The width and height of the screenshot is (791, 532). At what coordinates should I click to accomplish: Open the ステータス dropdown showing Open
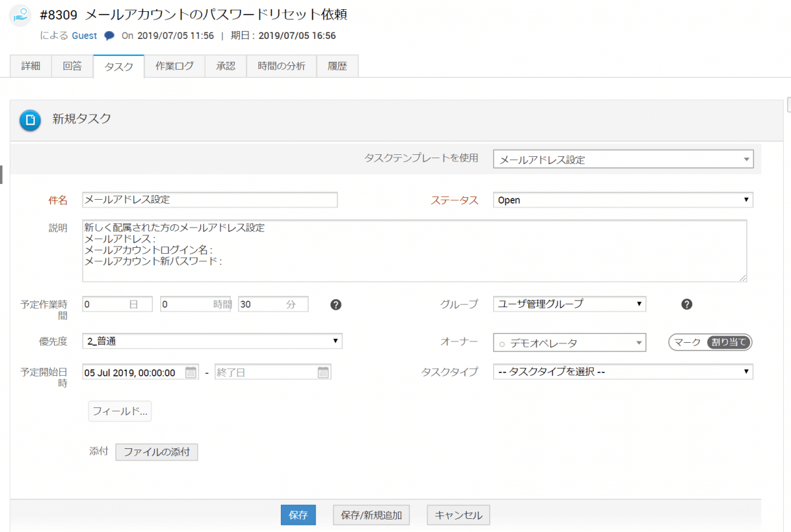coord(623,200)
